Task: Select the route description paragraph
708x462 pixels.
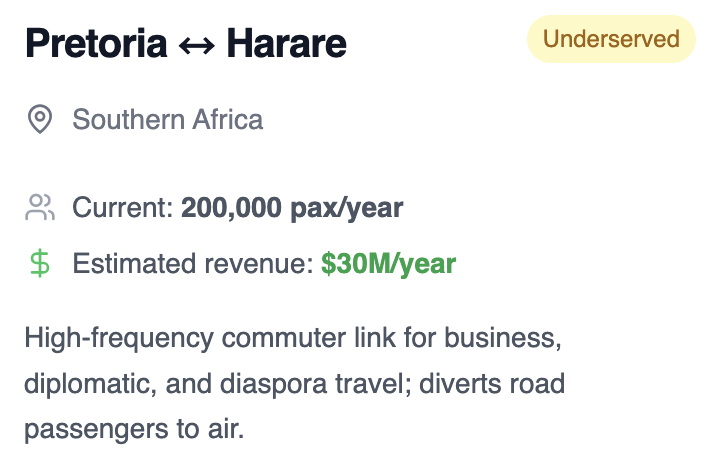Action: (x=294, y=383)
